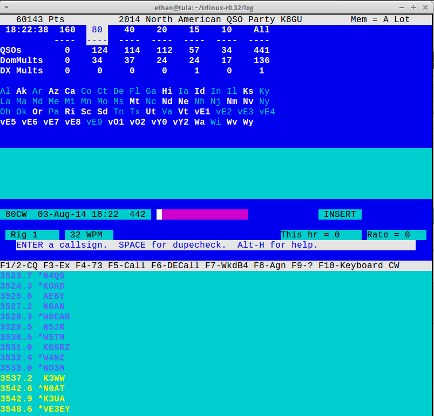Click the 80CW date and QSO number box
434x416 pixels.
tap(75, 214)
